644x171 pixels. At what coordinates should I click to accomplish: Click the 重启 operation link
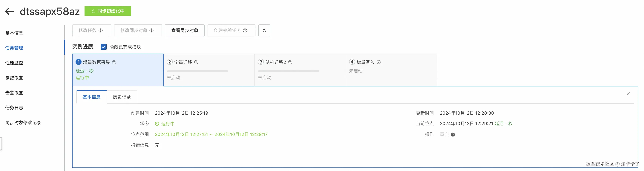click(444, 135)
